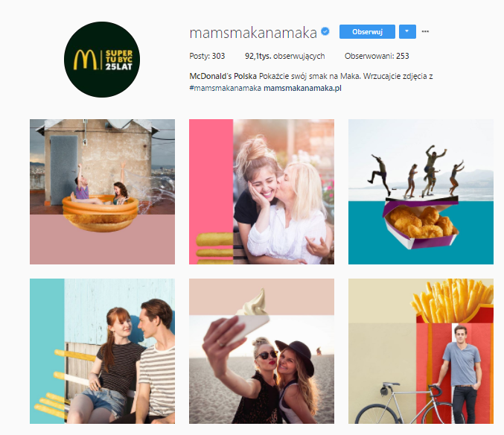View the 92,1tys. obserwujących followers list
The height and width of the screenshot is (435, 504).
285,56
